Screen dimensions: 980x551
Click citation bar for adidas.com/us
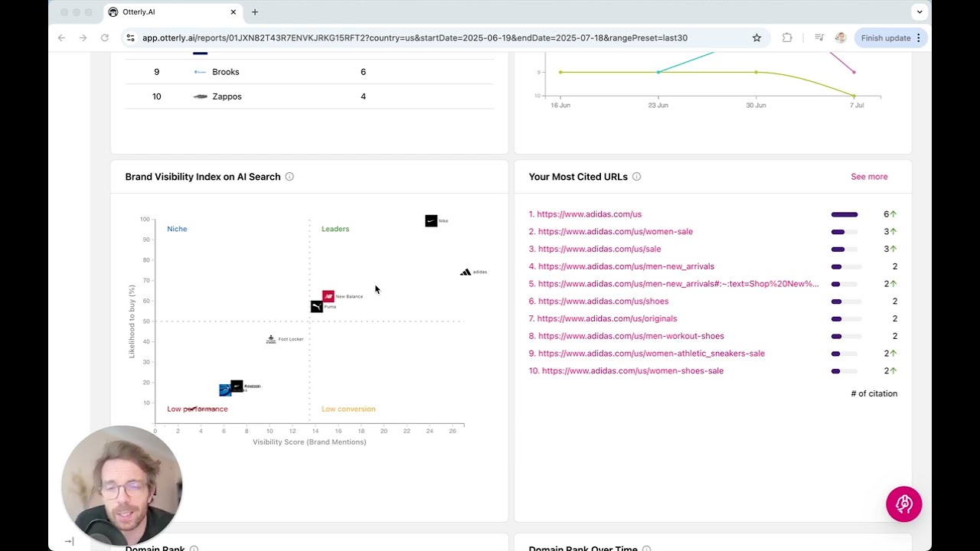click(844, 214)
